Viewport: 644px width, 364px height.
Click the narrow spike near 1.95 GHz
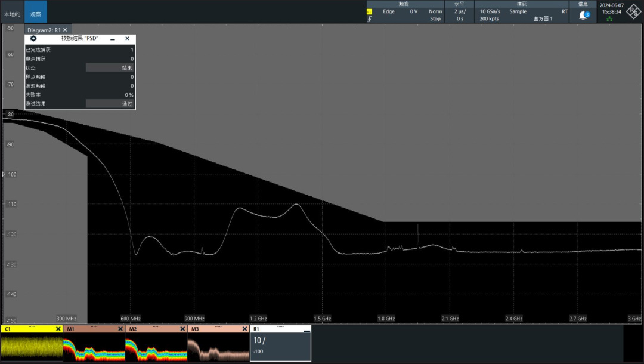pyautogui.click(x=417, y=237)
